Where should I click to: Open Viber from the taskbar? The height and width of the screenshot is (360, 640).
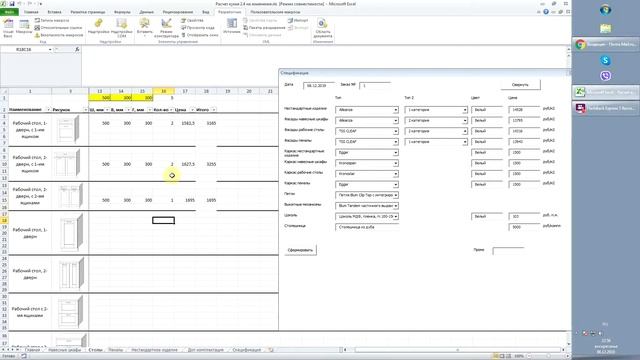(605, 76)
